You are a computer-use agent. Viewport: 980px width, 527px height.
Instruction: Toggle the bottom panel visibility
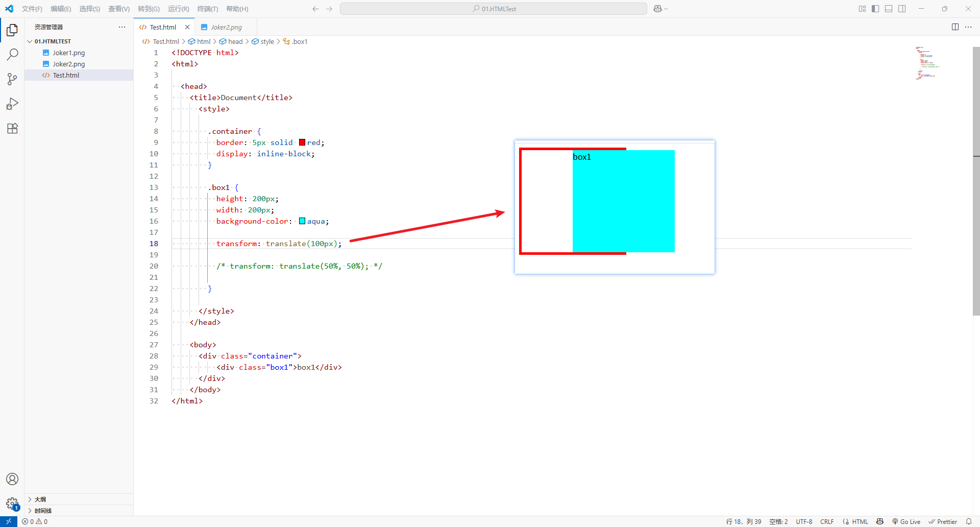(889, 9)
